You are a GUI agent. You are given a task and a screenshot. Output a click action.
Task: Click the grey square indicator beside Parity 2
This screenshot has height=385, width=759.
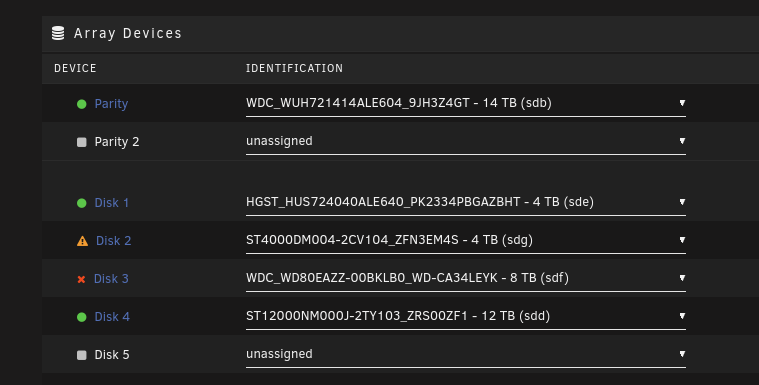pyautogui.click(x=82, y=142)
